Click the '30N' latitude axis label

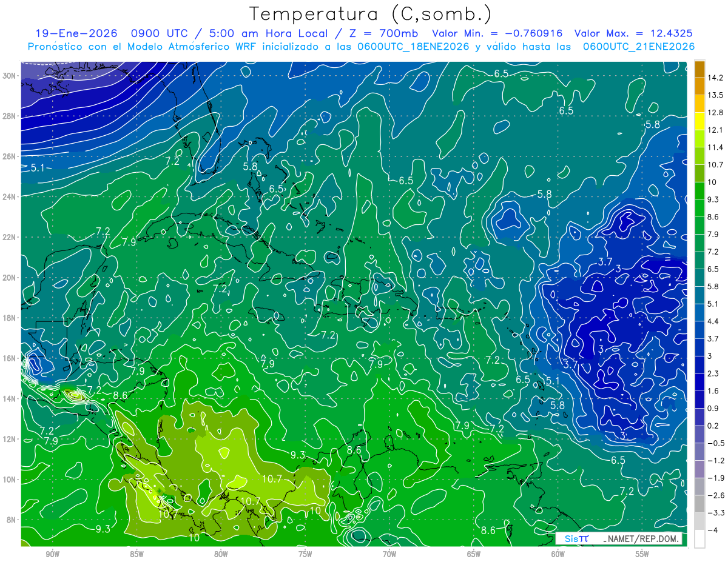[x=9, y=76]
